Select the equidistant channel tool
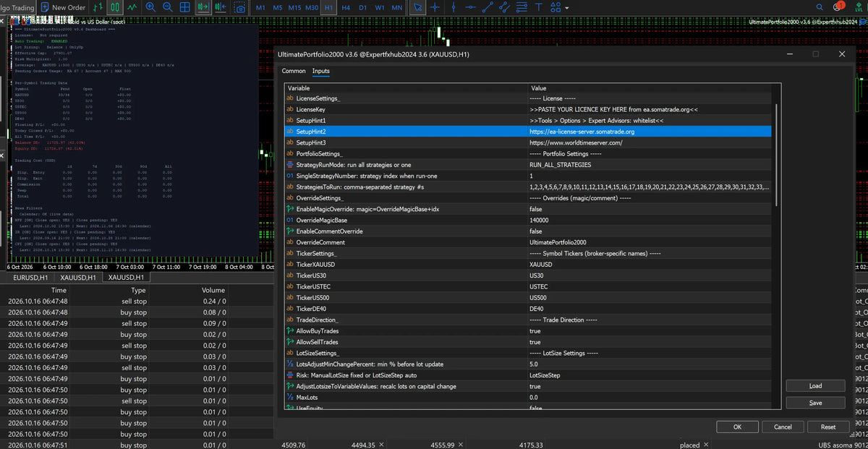Viewport: 868px width, 449px height. coord(504,7)
